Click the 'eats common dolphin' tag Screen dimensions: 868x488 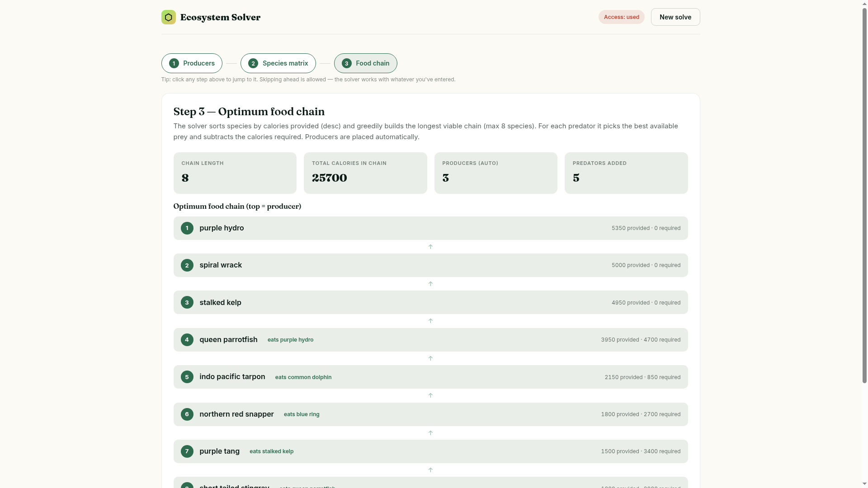tap(303, 377)
